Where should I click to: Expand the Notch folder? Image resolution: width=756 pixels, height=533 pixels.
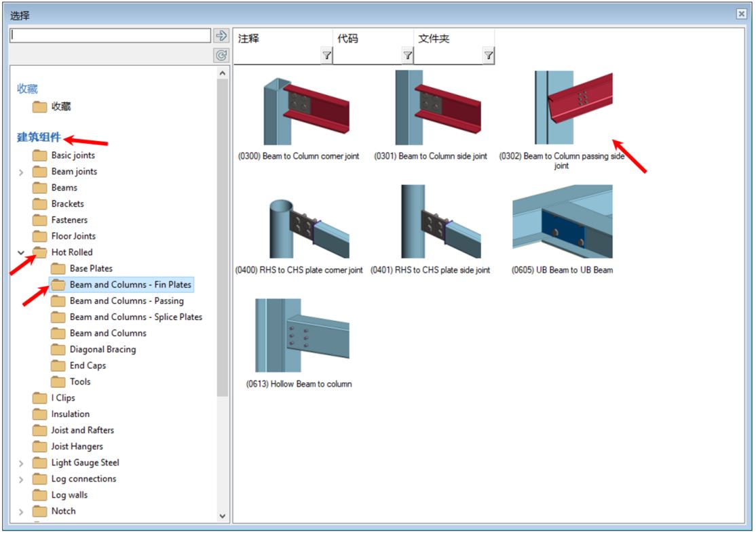pos(21,512)
